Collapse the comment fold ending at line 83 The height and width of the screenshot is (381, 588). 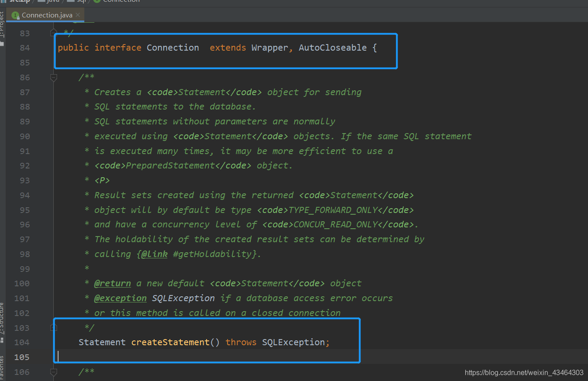(x=54, y=32)
